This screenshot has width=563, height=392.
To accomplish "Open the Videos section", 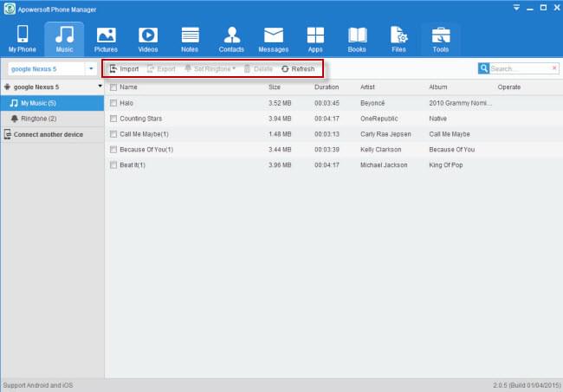I will [x=148, y=39].
